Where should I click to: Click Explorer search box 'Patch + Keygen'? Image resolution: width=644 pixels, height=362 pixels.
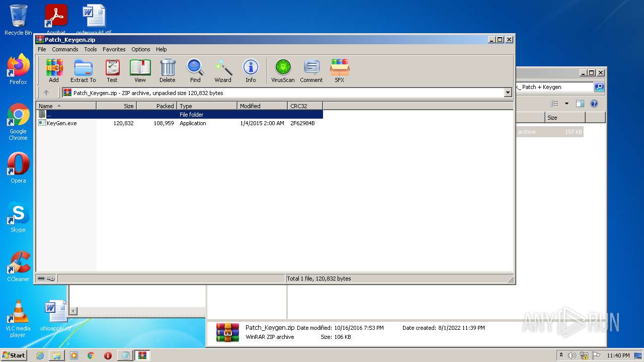pos(555,87)
